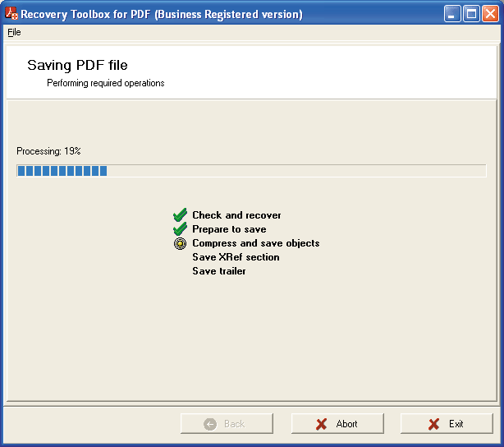
Task: Click the 'Check and recover' step text
Action: coord(236,215)
